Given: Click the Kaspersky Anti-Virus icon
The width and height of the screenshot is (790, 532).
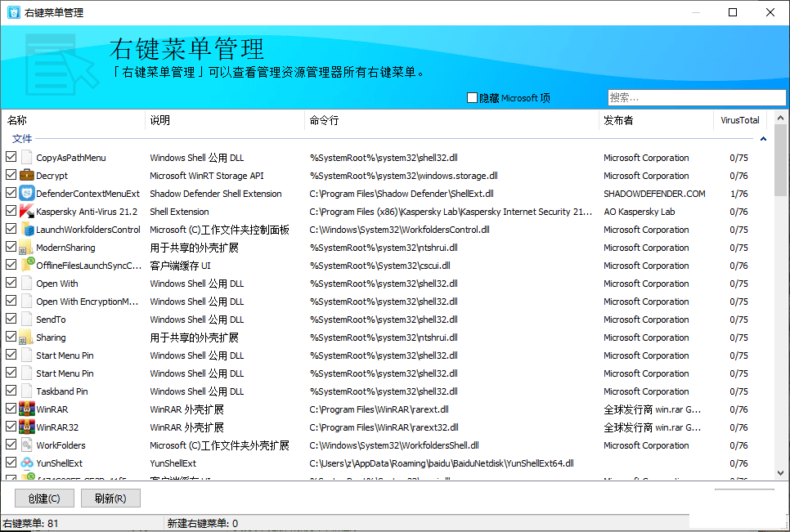Looking at the screenshot, I should click(27, 212).
